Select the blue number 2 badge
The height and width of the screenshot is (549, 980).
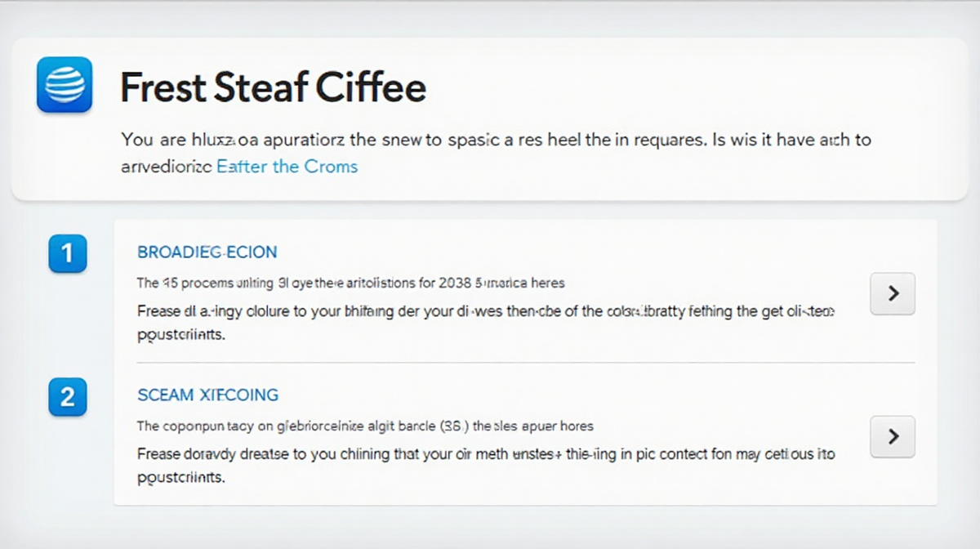tap(67, 397)
